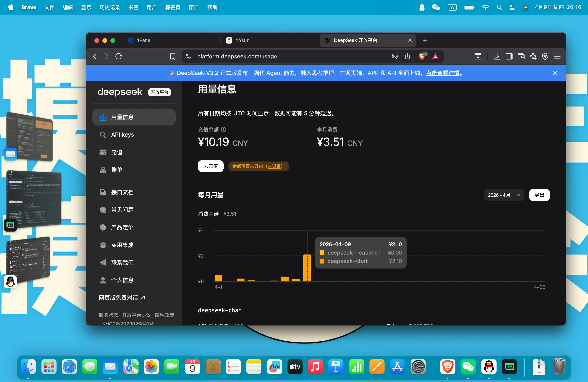Open the API keys sidebar item
This screenshot has height=382, width=588.
pos(122,134)
